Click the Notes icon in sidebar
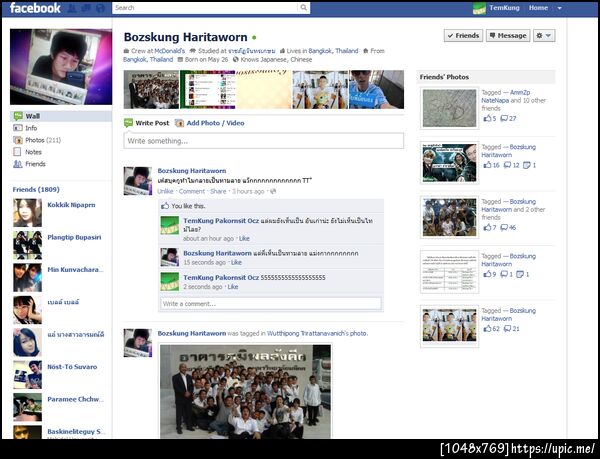Screen dimensions: 600x459 point(17,152)
